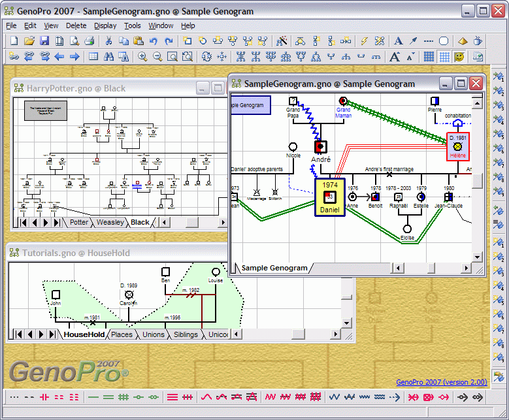The height and width of the screenshot is (420, 509).
Task: Switch to the Weasley tab in HarryPotter window
Action: 110,222
